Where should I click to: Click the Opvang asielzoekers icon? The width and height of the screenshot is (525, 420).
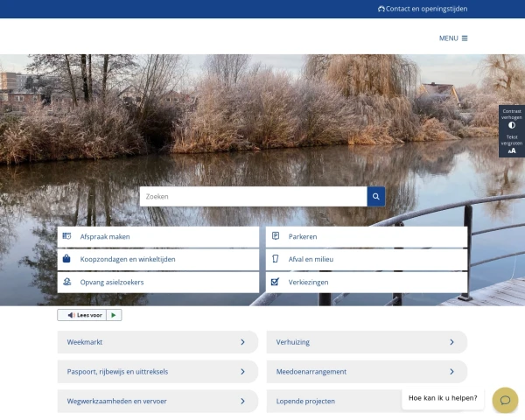pyautogui.click(x=66, y=282)
